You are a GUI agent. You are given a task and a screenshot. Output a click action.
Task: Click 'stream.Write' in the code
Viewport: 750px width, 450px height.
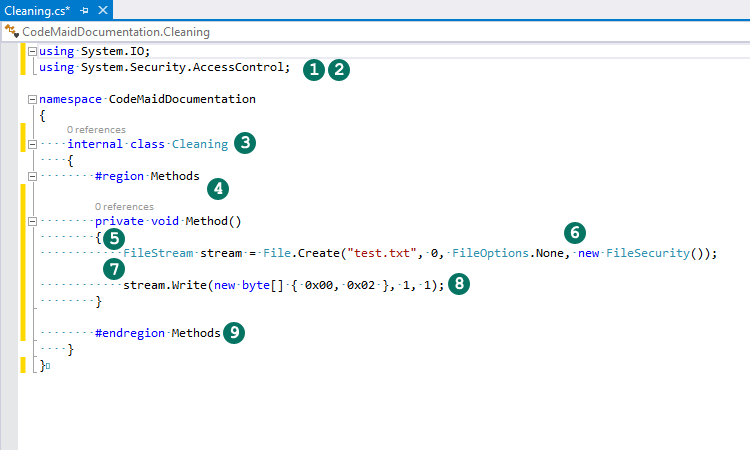tap(165, 285)
